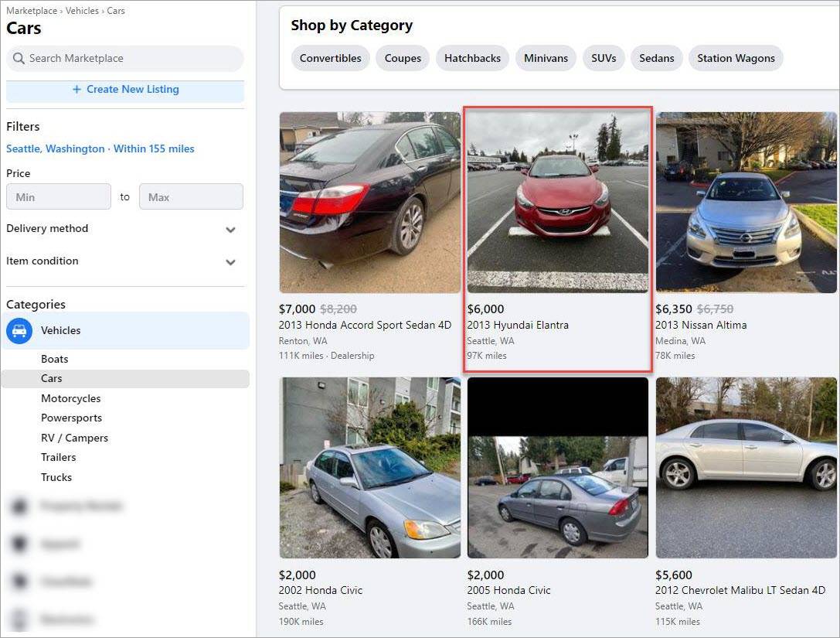
Task: Click the title 2002 Honda Civic
Action: pos(321,590)
